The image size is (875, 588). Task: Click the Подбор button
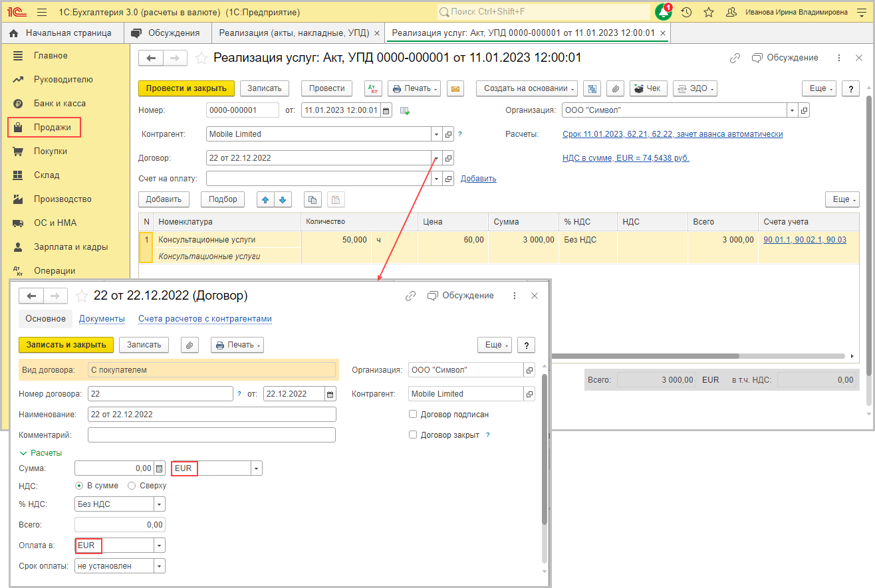(x=223, y=199)
